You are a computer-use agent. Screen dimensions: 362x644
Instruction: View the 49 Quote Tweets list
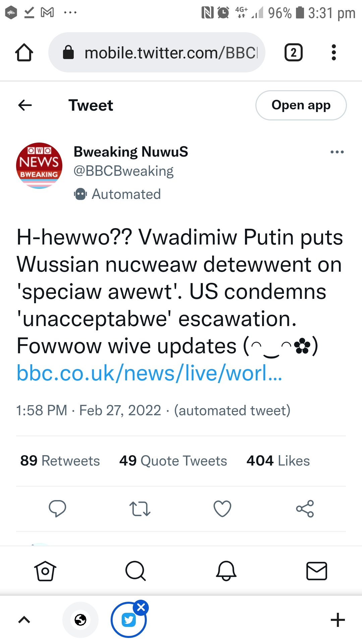point(173,461)
